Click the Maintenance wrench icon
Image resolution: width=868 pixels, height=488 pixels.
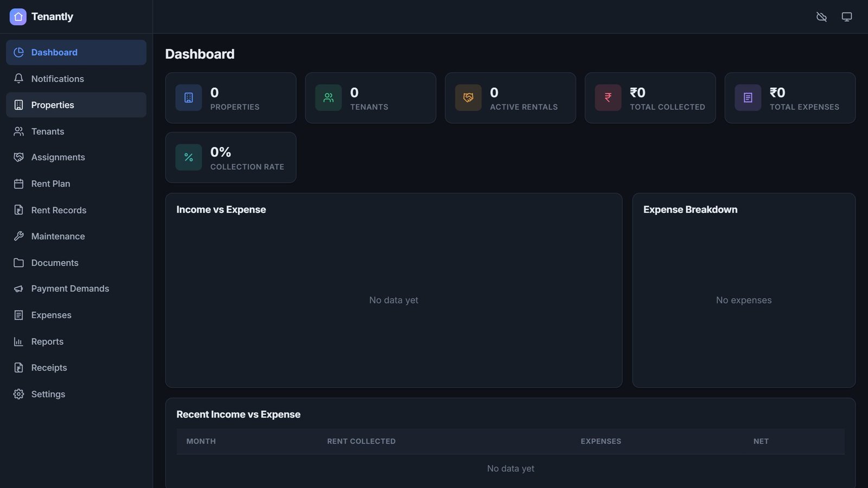coord(18,236)
